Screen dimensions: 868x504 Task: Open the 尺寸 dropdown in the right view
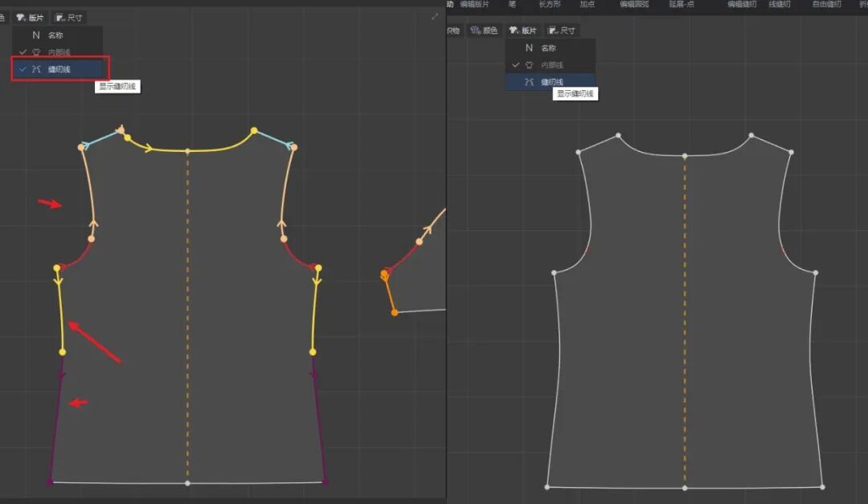pyautogui.click(x=563, y=31)
